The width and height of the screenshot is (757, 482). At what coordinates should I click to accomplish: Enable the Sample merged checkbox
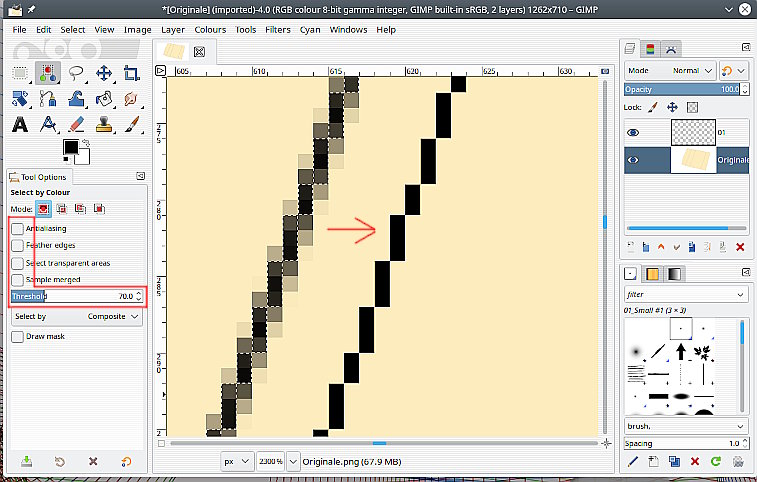click(x=17, y=280)
